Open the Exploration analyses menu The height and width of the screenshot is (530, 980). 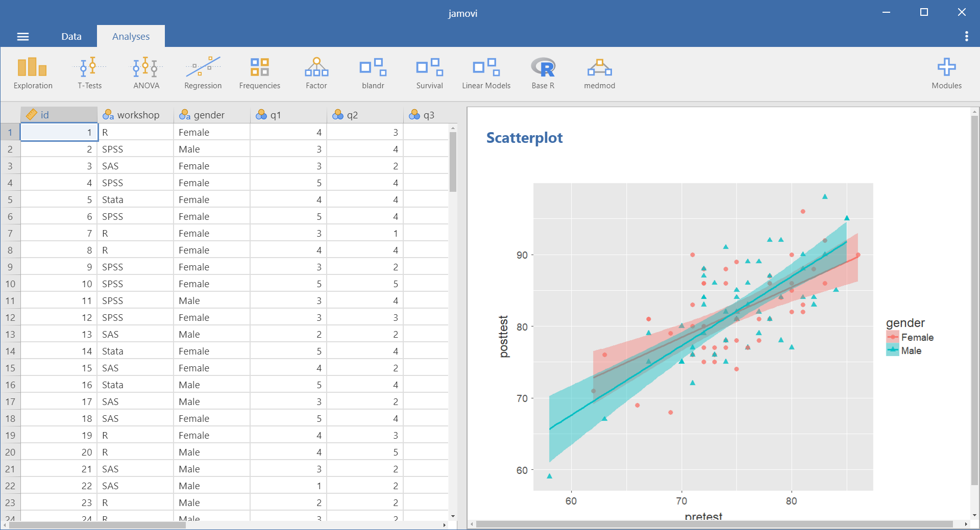coord(33,73)
